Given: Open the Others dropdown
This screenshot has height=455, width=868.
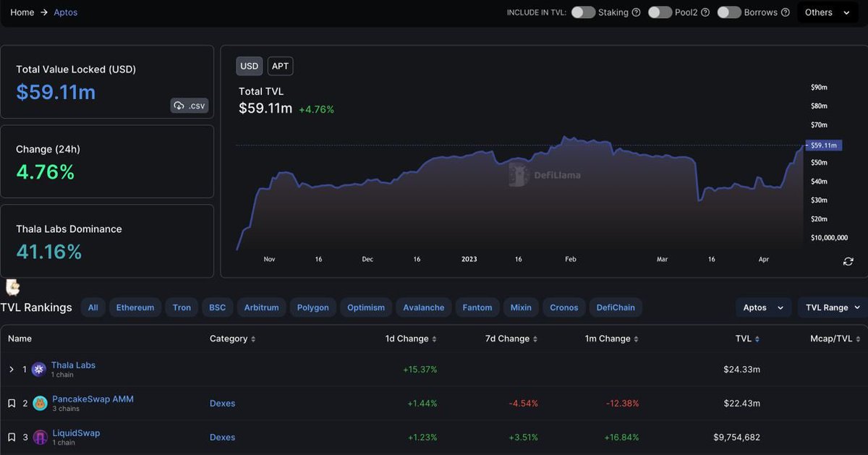Looking at the screenshot, I should (828, 12).
